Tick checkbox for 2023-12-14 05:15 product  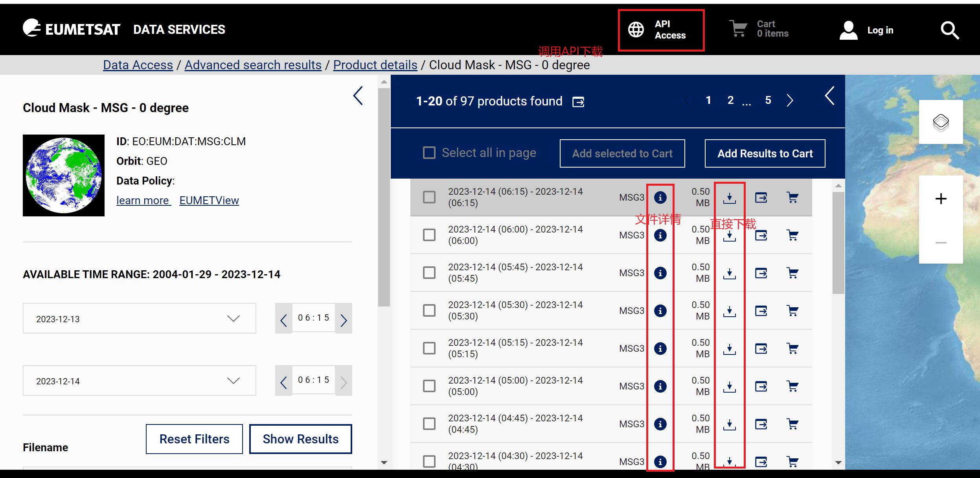click(x=429, y=348)
